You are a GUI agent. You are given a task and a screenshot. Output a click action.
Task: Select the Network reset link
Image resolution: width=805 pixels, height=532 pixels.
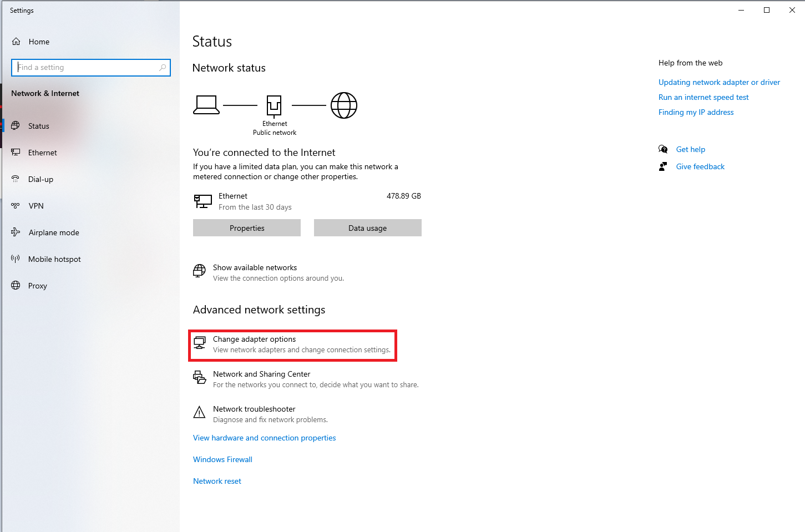(217, 481)
